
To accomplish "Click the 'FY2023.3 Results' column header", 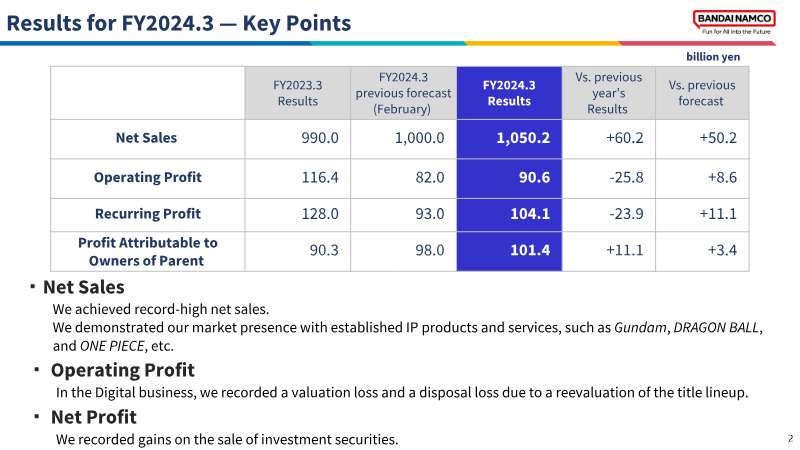I will click(x=297, y=93).
